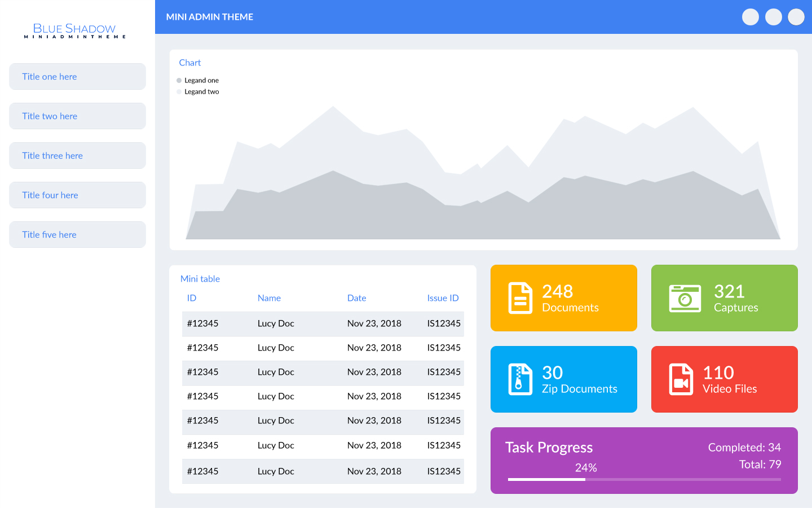The image size is (812, 508).
Task: Sort by the Date column header
Action: coord(356,298)
